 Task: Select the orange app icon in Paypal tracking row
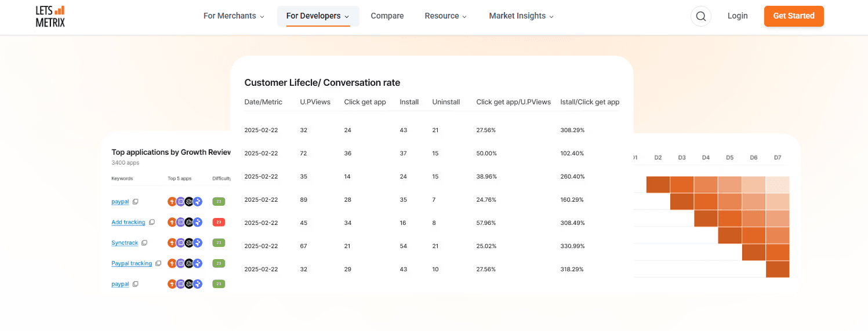point(172,263)
